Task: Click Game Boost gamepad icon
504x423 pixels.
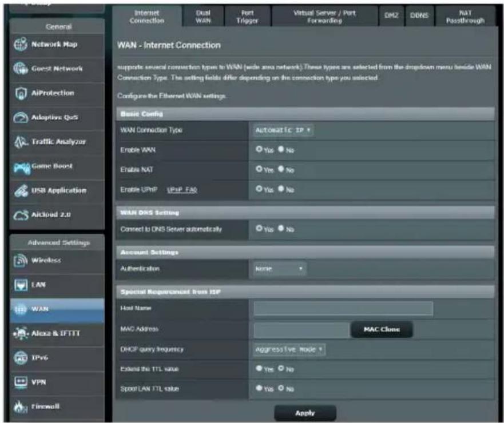Action: click(x=22, y=167)
